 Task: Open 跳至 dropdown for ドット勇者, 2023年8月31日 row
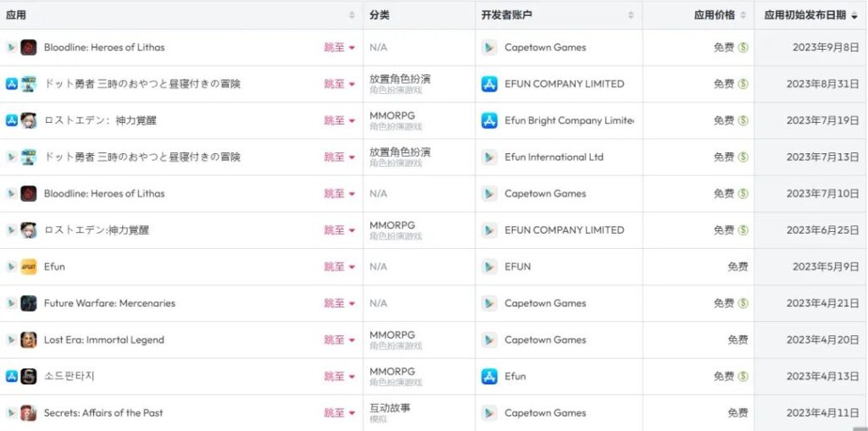click(339, 84)
